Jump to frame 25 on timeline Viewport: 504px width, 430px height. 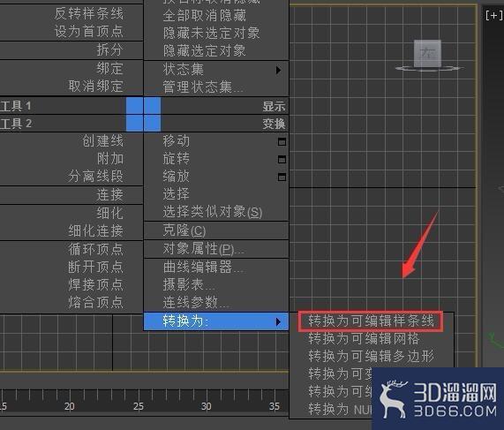(x=139, y=406)
